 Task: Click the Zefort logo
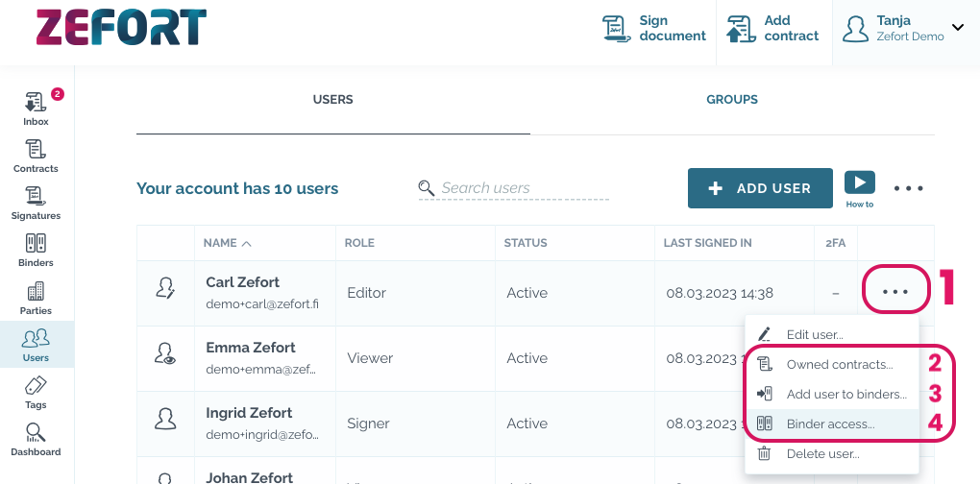(x=121, y=28)
